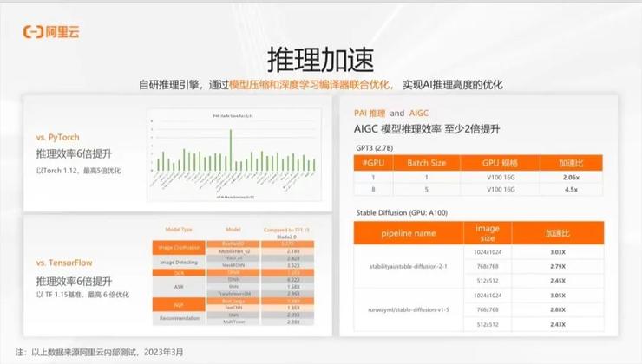Click the pipeline name column header
Viewport: 642px width, 364px height.
coord(409,233)
